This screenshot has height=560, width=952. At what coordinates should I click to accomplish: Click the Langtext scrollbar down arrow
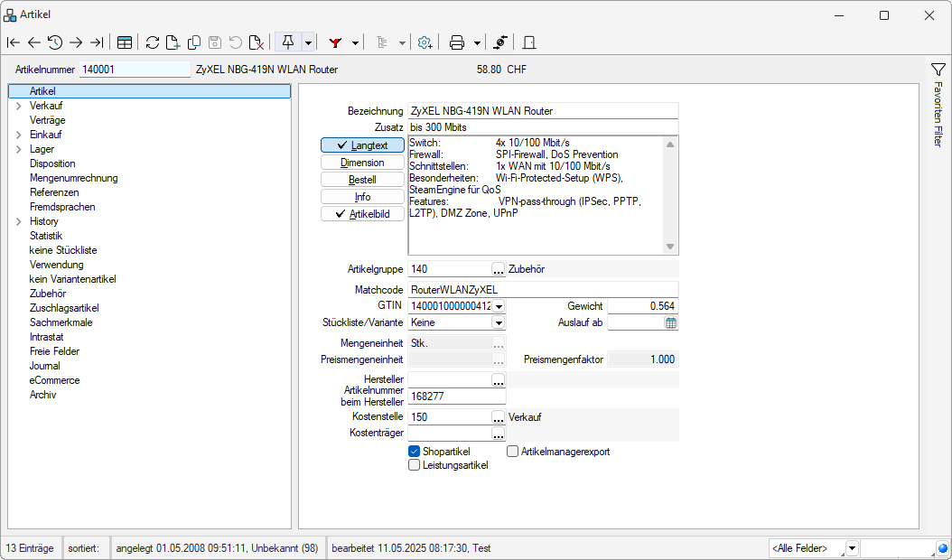(x=670, y=247)
